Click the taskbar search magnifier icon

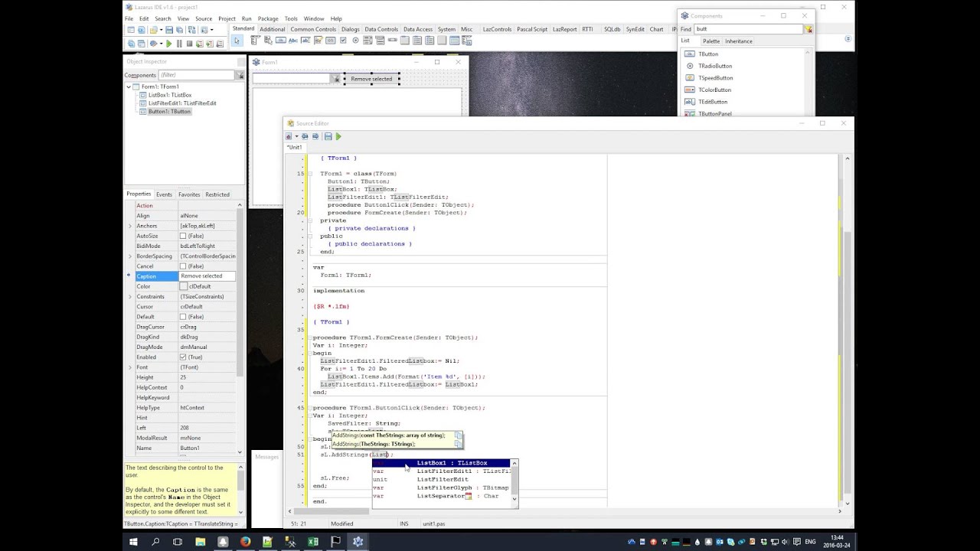coord(155,542)
